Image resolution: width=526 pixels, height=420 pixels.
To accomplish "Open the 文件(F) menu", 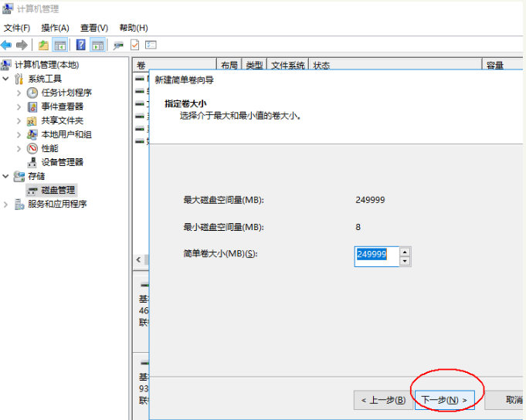I will coord(17,28).
